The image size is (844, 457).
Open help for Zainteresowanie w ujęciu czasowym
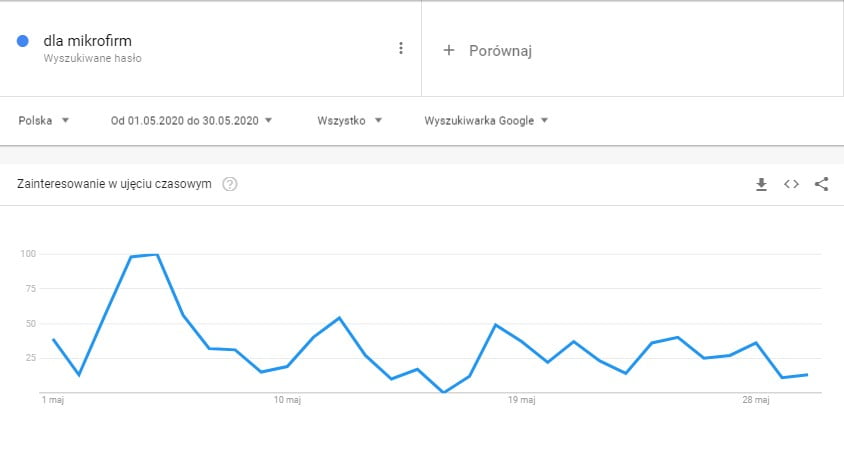coord(230,184)
